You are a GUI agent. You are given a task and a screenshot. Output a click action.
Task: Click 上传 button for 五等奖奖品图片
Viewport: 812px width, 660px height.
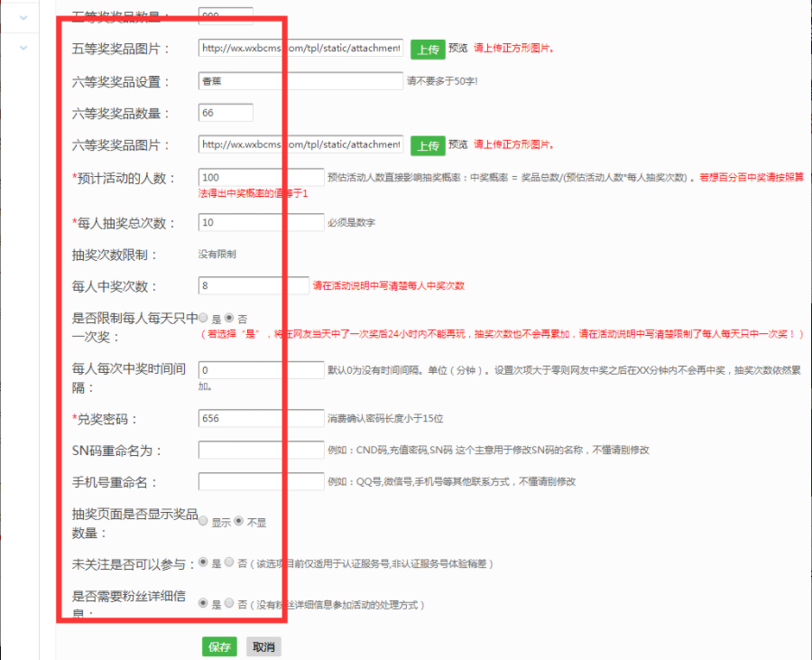(x=428, y=50)
